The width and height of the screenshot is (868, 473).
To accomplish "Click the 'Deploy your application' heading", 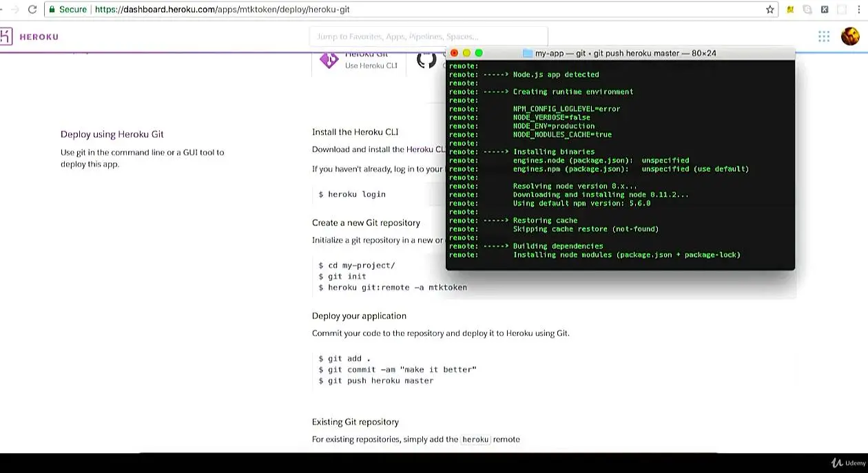I will point(359,316).
